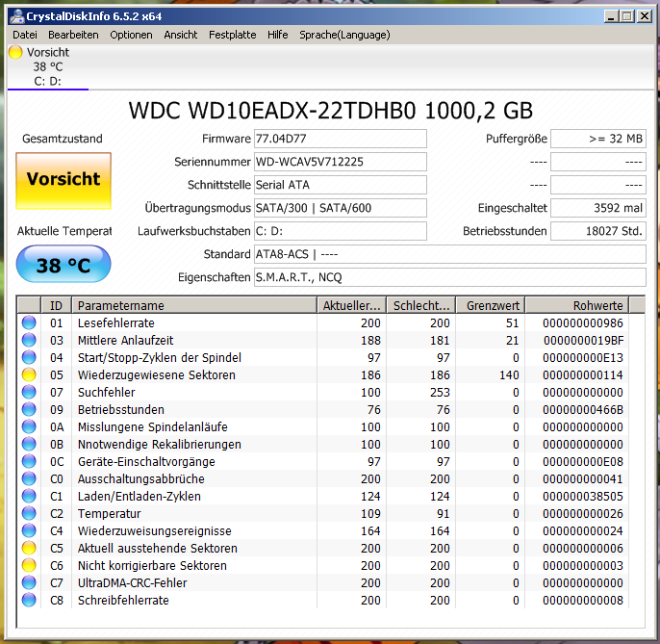Click the CrystalDiskInfo title bar app icon
Screen dimensions: 660x644
(17, 16)
